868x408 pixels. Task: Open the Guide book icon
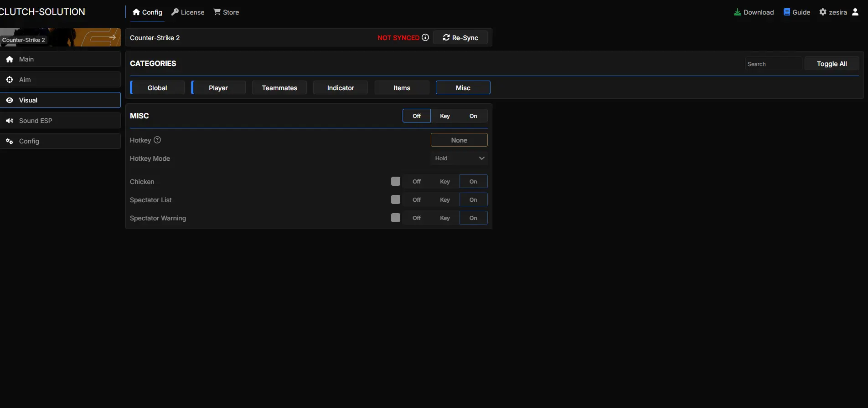click(787, 12)
